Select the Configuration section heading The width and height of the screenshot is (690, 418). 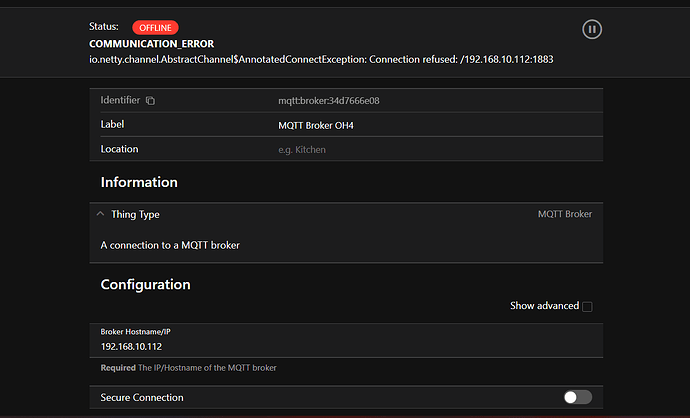[146, 285]
